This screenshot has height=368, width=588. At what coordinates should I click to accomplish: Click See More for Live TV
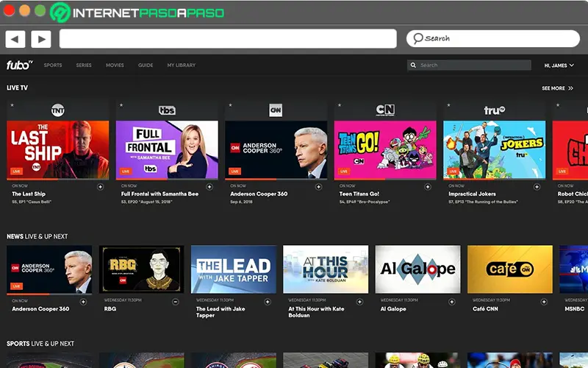point(557,88)
